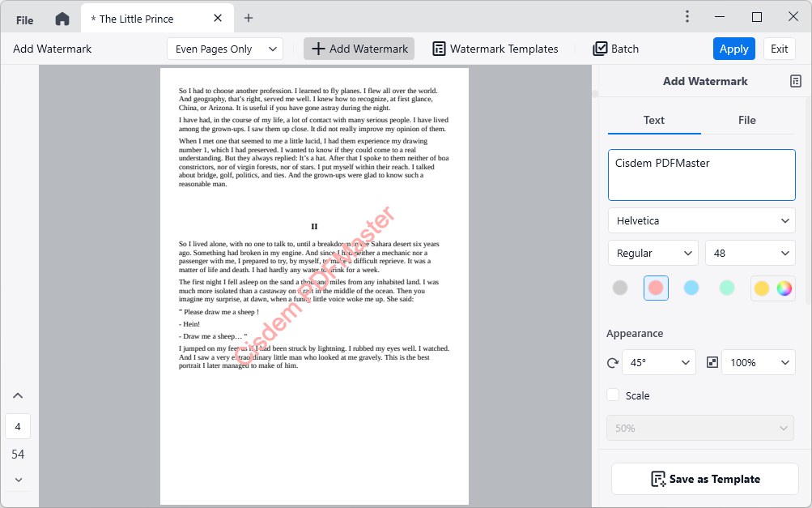This screenshot has height=508, width=812.
Task: Click the Apply button
Action: [x=733, y=49]
